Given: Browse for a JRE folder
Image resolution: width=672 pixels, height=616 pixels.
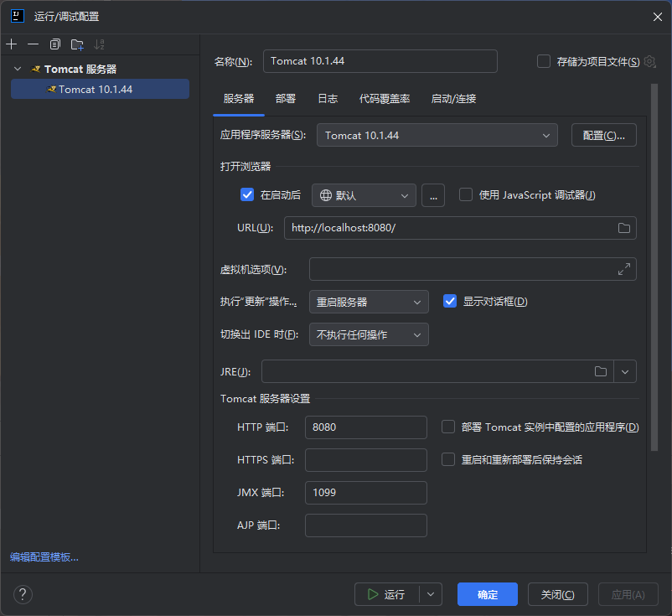Looking at the screenshot, I should (601, 371).
